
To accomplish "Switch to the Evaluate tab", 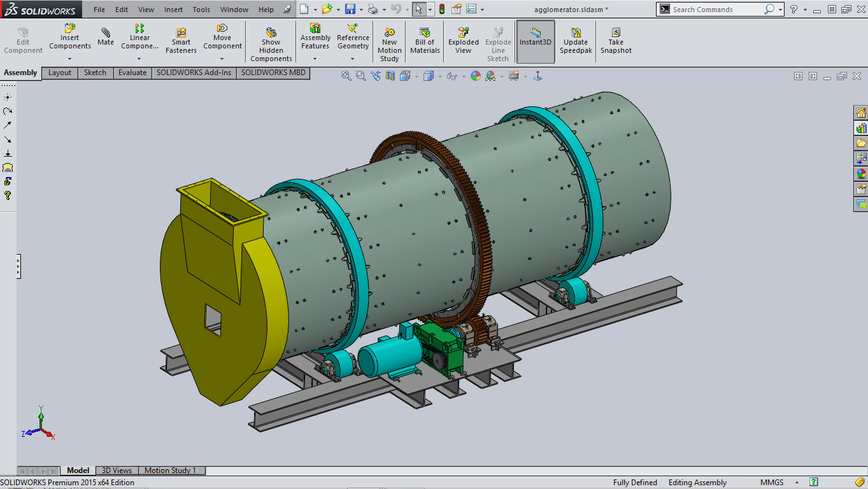I will click(x=132, y=73).
